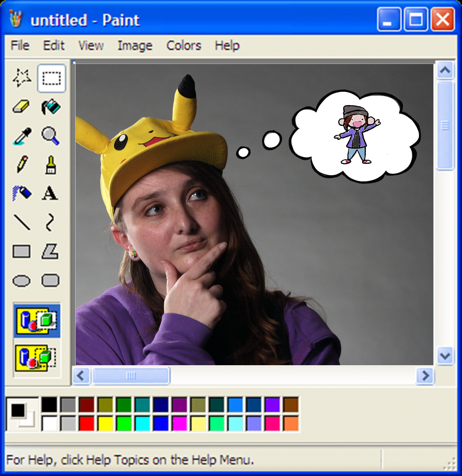Choose the Fill With Color bucket
The height and width of the screenshot is (476, 462).
point(51,107)
